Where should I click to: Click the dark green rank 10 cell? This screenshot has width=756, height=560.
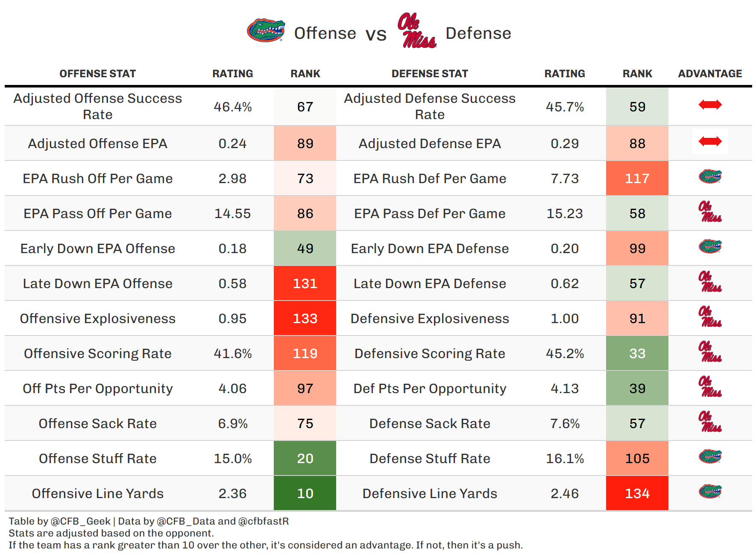pos(305,493)
